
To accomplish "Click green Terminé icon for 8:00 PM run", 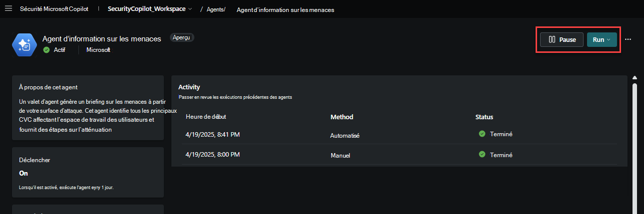I will [482, 155].
